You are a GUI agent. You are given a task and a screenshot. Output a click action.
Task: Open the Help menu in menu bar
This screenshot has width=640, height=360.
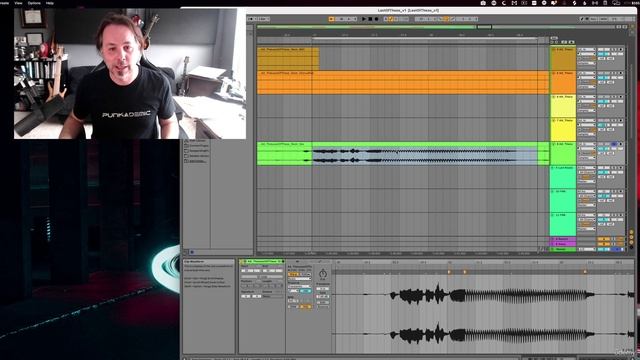[x=49, y=3]
